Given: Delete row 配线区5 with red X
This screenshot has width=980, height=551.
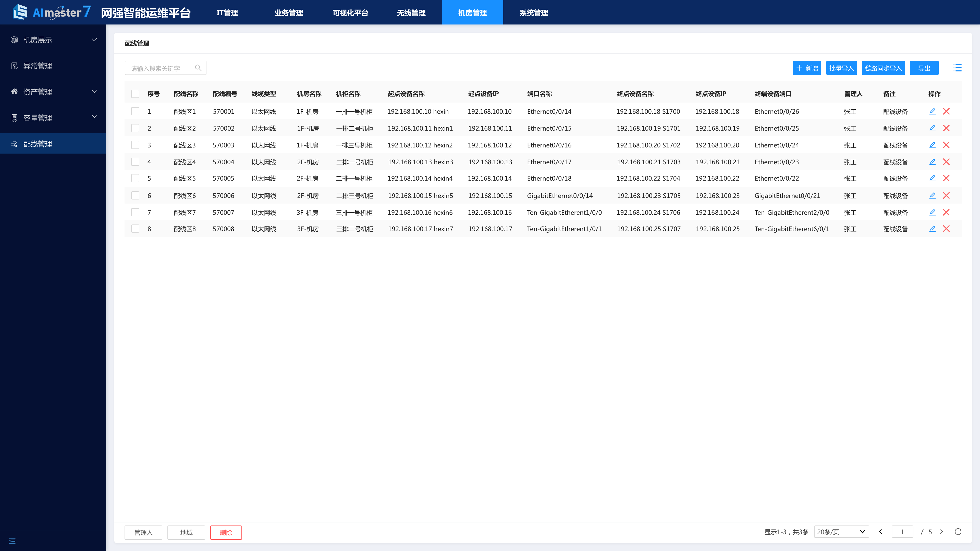Looking at the screenshot, I should pyautogui.click(x=946, y=178).
